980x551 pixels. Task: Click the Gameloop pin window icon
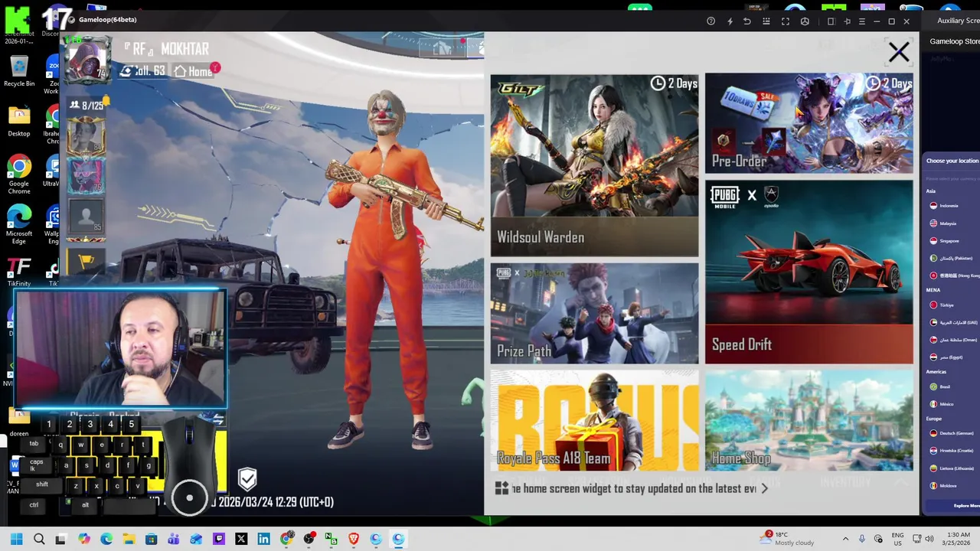pos(847,21)
